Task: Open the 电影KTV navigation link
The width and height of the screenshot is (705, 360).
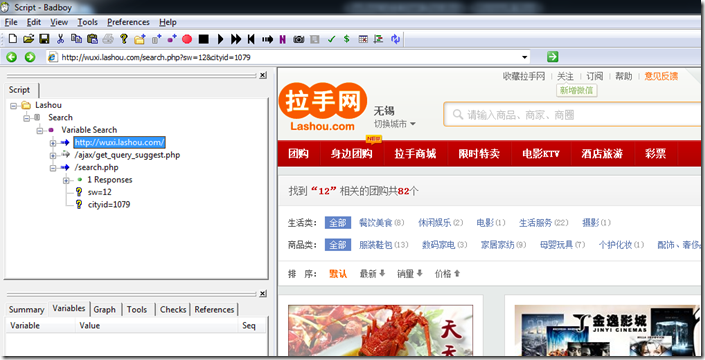Action: pyautogui.click(x=541, y=154)
